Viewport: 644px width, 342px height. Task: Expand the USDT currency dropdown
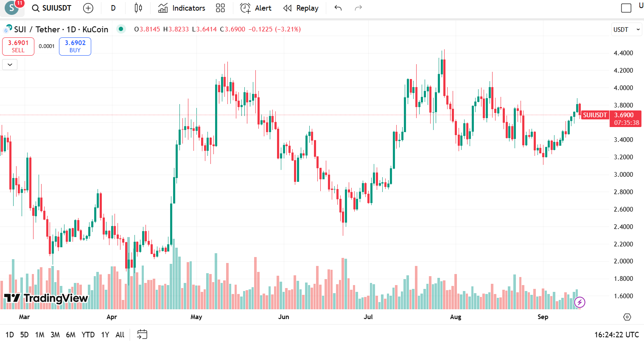626,29
